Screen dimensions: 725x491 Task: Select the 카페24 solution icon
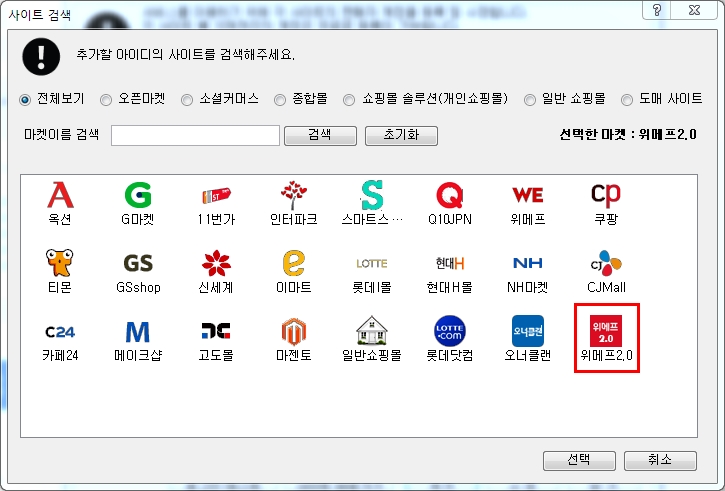[x=61, y=332]
